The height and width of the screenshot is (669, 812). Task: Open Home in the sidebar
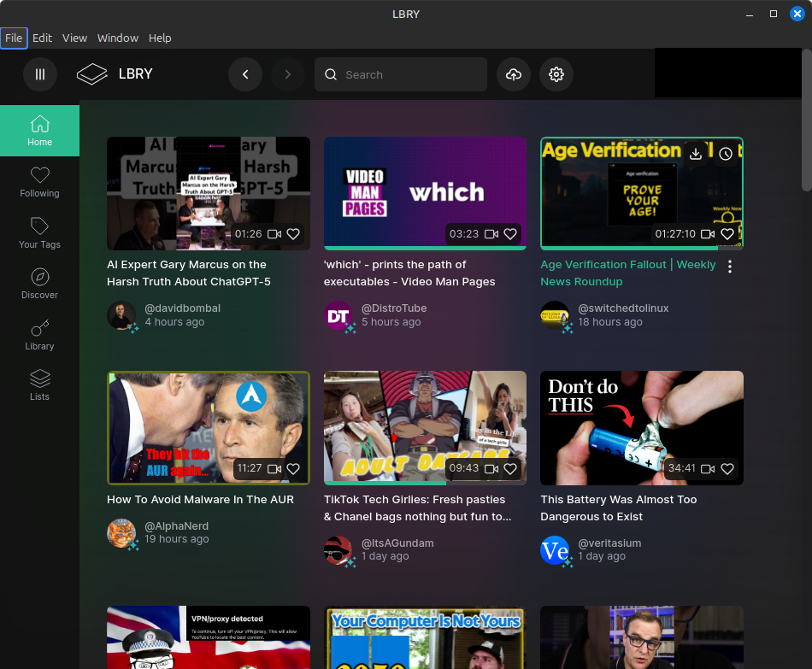[40, 131]
